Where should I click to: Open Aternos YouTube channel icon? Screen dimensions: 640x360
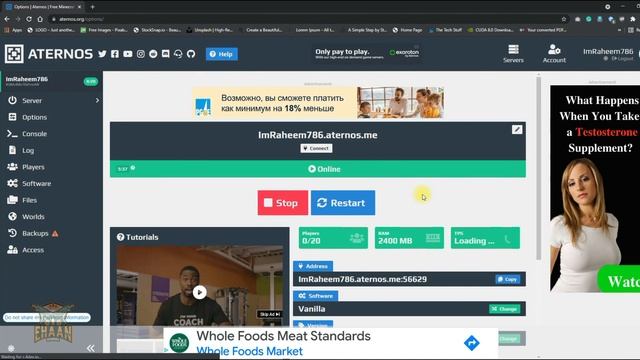click(x=128, y=54)
